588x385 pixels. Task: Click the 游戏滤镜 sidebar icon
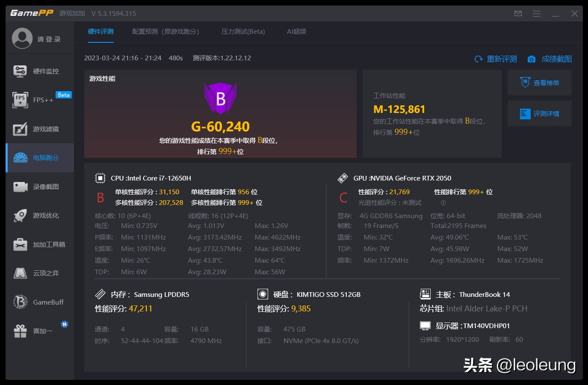[x=20, y=129]
